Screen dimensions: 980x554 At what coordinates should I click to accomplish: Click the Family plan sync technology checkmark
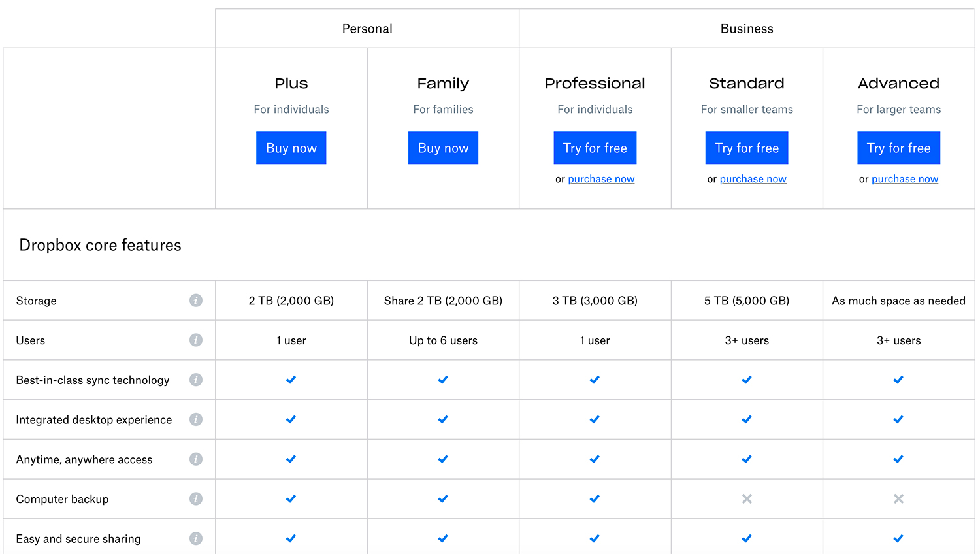pyautogui.click(x=443, y=380)
